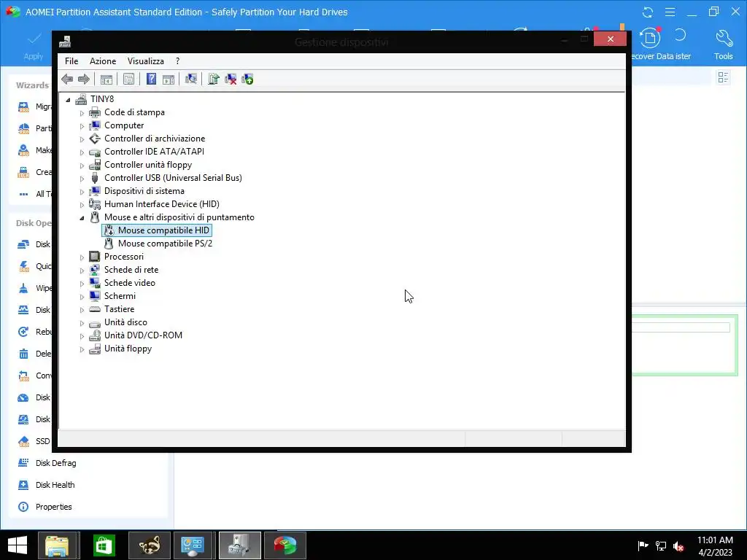Expand the Computer category
The height and width of the screenshot is (560, 747).
click(x=82, y=126)
